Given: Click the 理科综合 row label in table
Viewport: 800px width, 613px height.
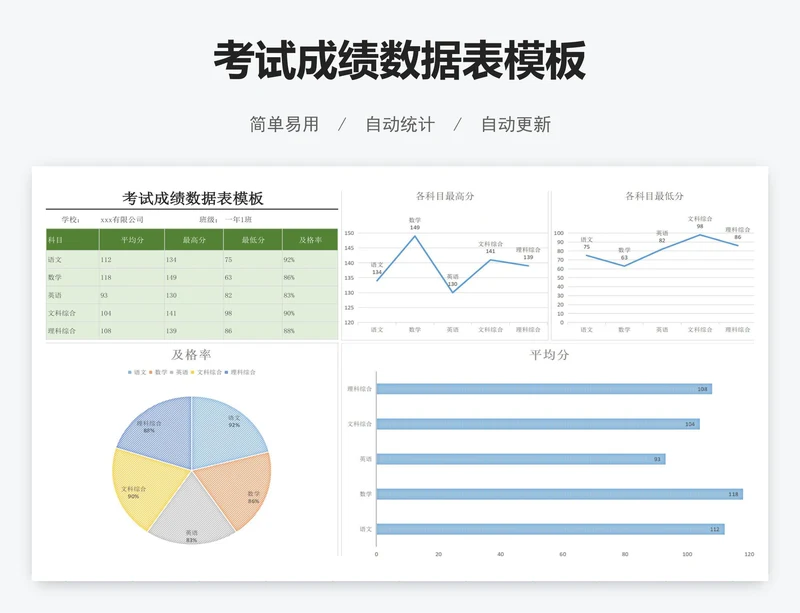Looking at the screenshot, I should (x=62, y=331).
